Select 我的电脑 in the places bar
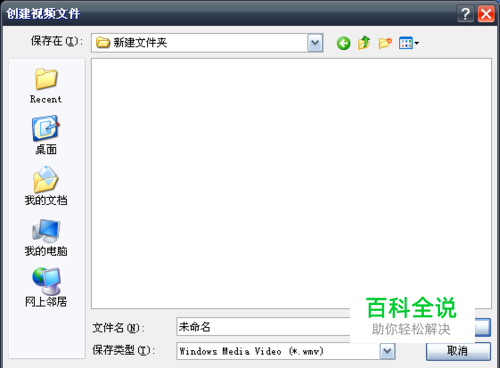 click(x=46, y=237)
